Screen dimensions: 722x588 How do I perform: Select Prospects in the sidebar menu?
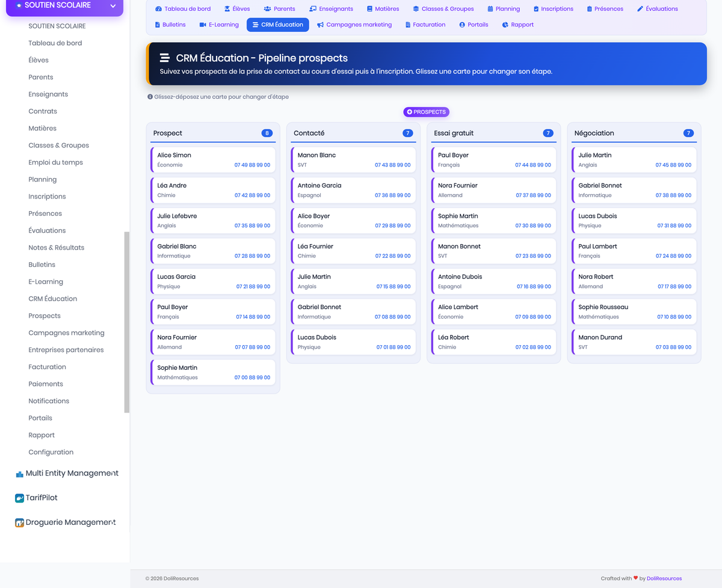(x=45, y=316)
